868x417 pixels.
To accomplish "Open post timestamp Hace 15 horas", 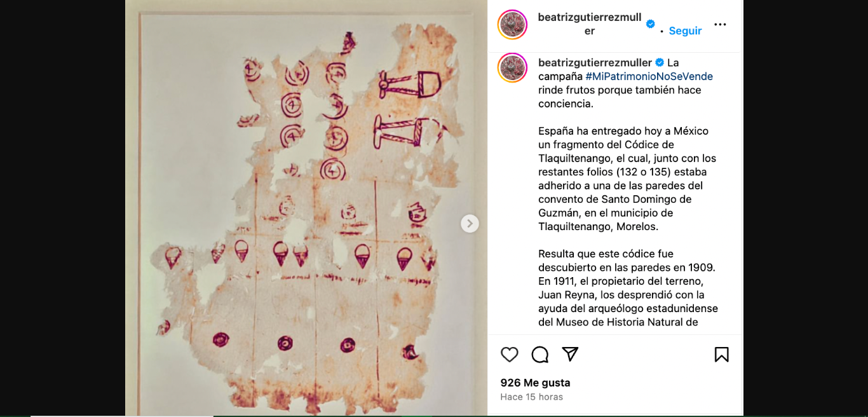I will tap(531, 397).
